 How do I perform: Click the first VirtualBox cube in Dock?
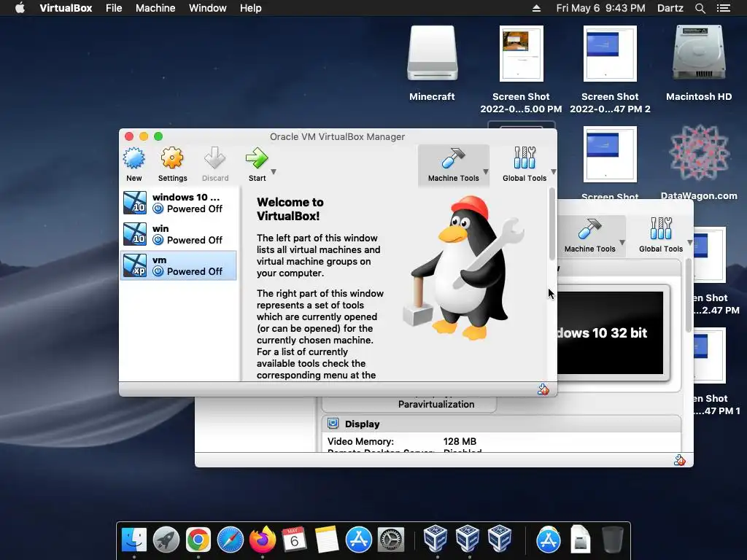point(436,539)
